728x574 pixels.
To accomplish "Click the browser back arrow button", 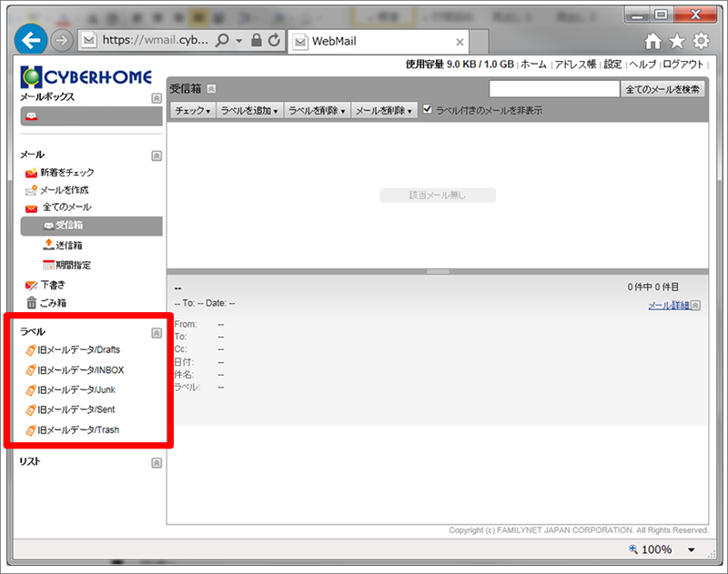I will (33, 40).
